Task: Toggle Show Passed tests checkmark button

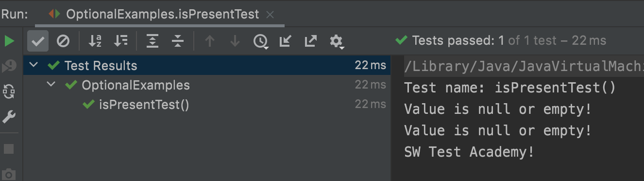Action: tap(37, 41)
